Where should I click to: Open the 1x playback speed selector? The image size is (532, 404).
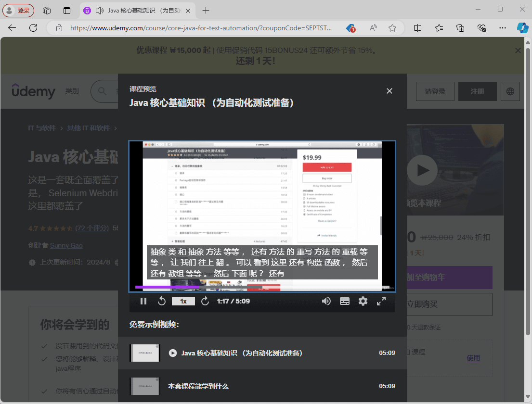pos(183,301)
